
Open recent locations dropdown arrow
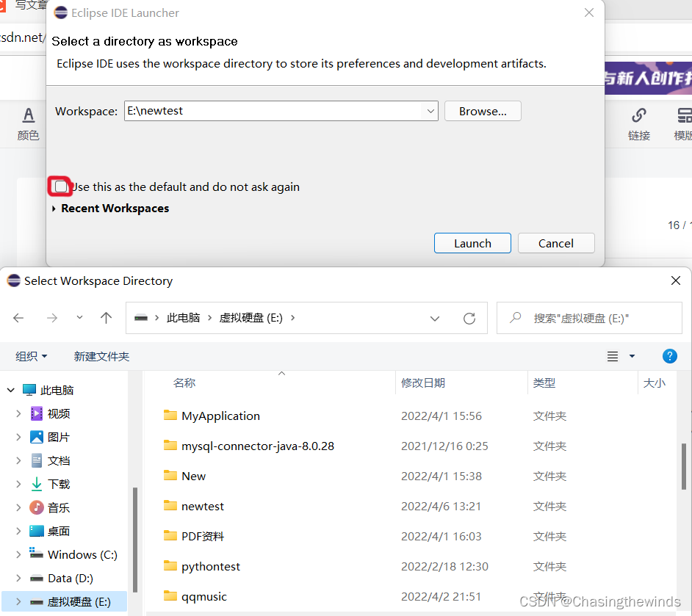79,317
